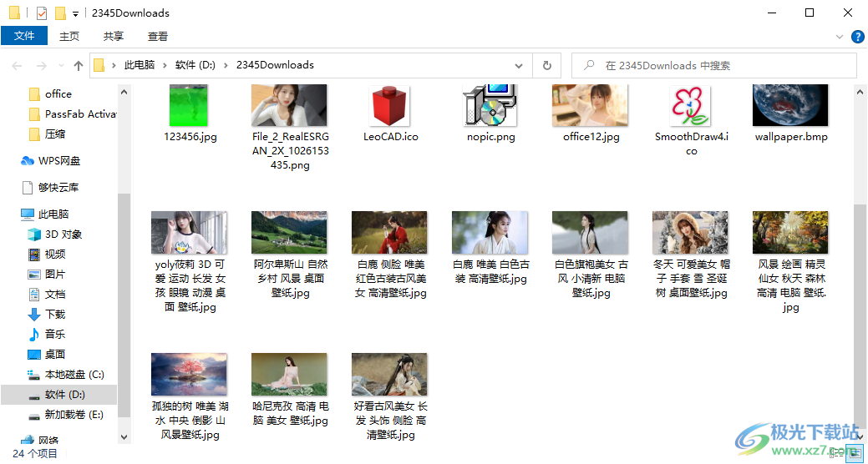Screen dimensions: 868x464
Task: Select 孤独的树 唯美 湖水 wallpaper thumbnail
Action: [x=189, y=375]
